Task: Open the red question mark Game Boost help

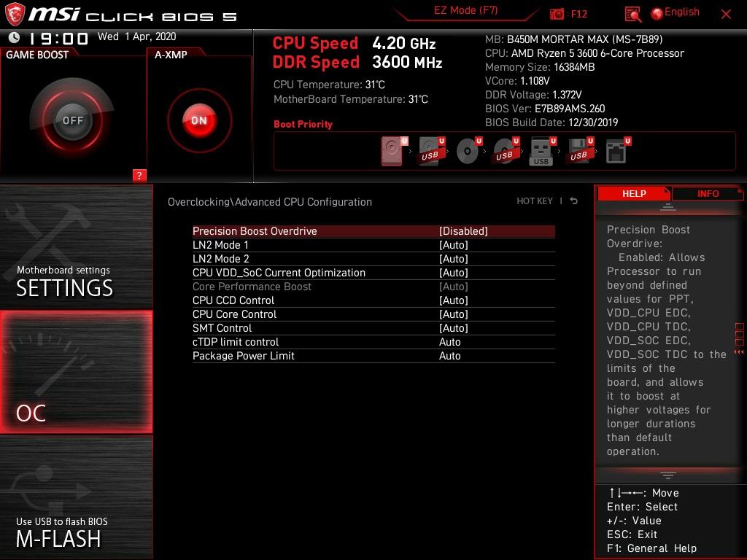Action: point(139,175)
